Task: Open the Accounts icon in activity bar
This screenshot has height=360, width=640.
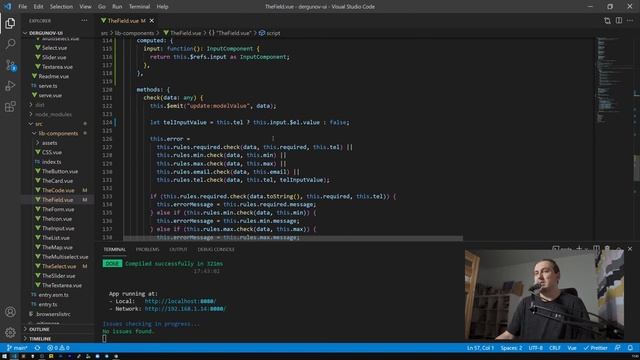Action: click(x=10, y=312)
